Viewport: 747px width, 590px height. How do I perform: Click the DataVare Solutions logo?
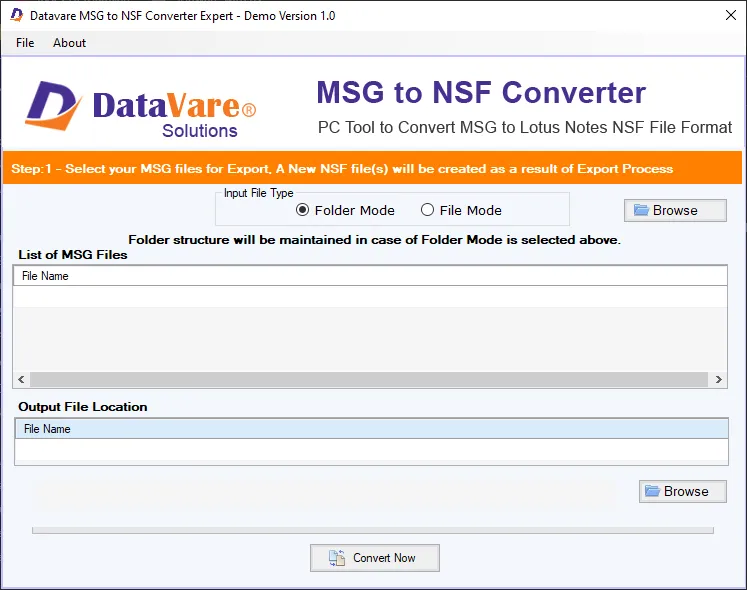pyautogui.click(x=141, y=109)
